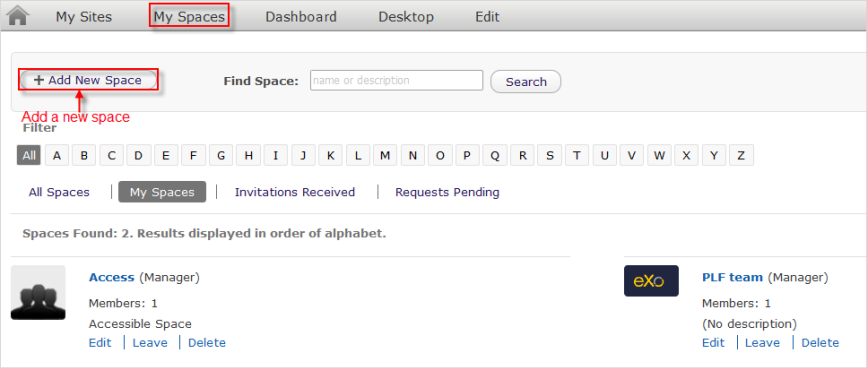Viewport: 867px width, 368px height.
Task: Filter spaces by letter A
Action: click(56, 156)
